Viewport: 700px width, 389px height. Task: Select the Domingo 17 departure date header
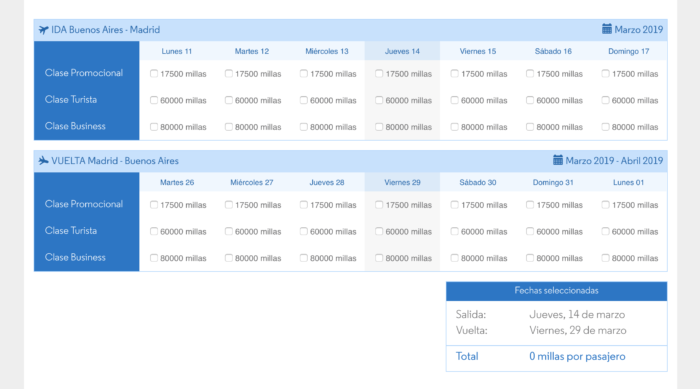click(x=629, y=51)
